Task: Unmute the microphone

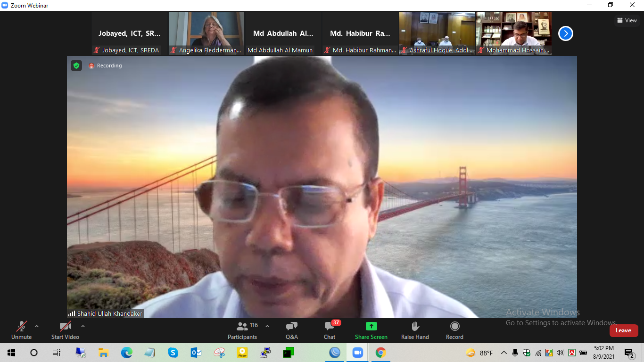Action: click(21, 330)
